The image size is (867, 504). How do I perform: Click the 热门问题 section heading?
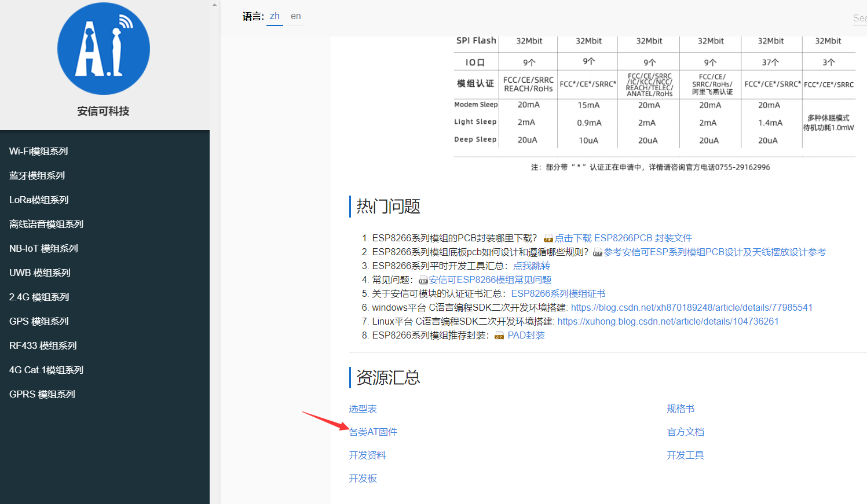[388, 207]
